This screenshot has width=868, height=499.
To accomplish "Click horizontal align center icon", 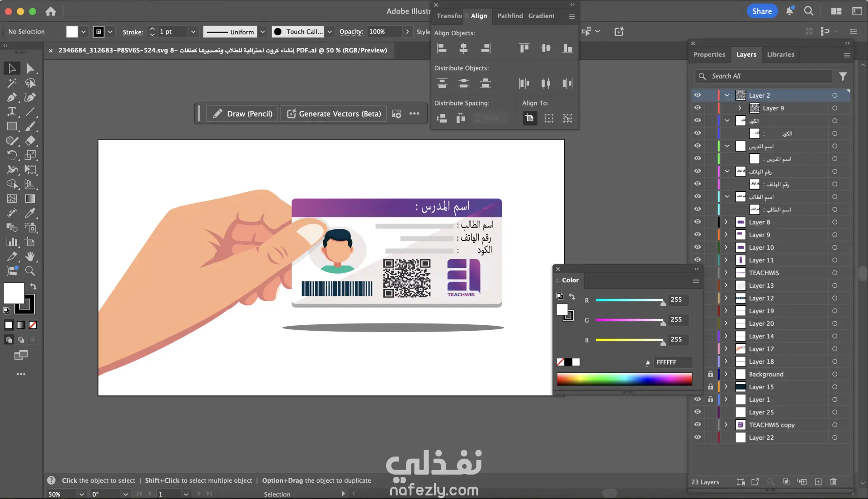I will coord(463,48).
